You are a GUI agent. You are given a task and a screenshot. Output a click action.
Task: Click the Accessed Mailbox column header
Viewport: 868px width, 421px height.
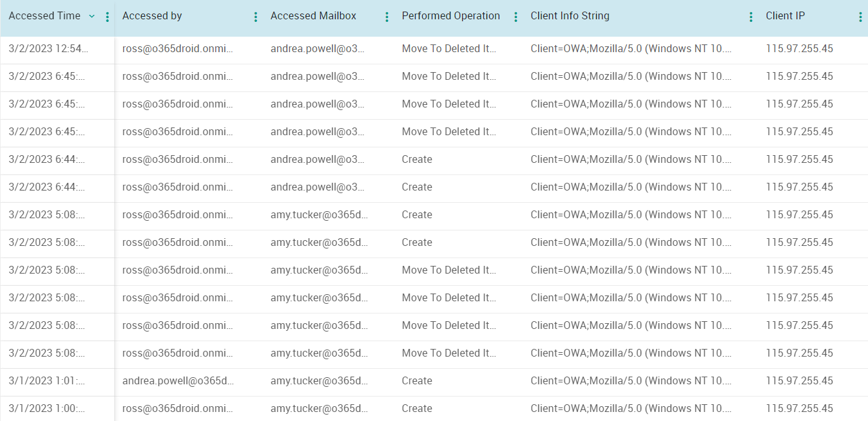point(313,16)
